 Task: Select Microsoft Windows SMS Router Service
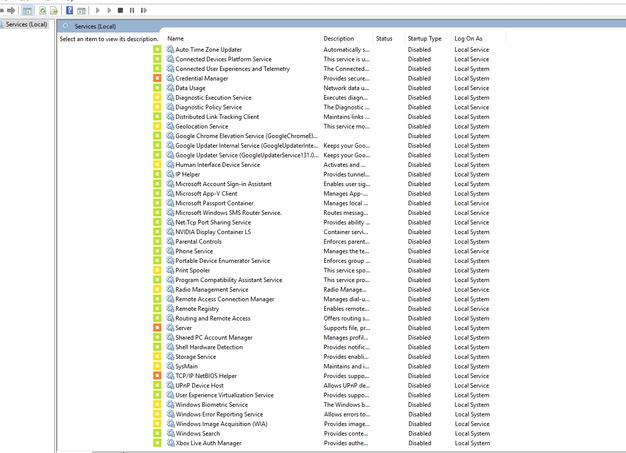(229, 213)
